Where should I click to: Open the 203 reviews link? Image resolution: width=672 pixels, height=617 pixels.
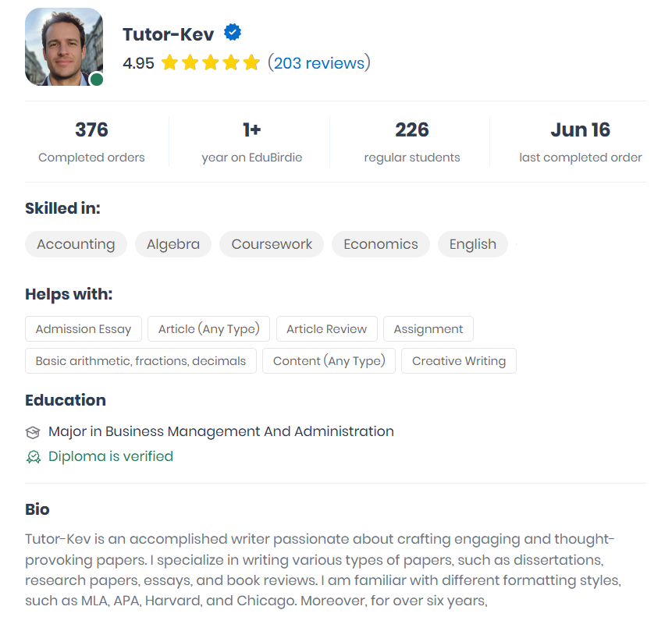(x=319, y=63)
